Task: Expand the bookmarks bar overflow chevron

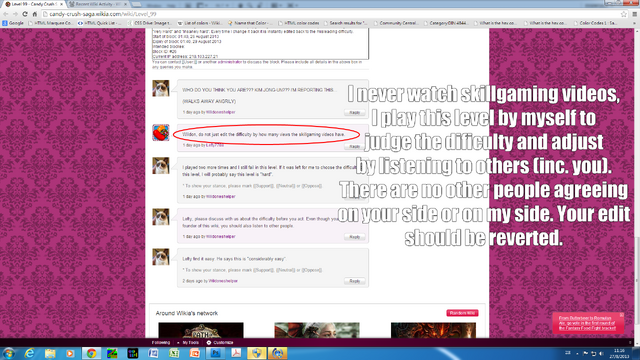Action: (635, 23)
